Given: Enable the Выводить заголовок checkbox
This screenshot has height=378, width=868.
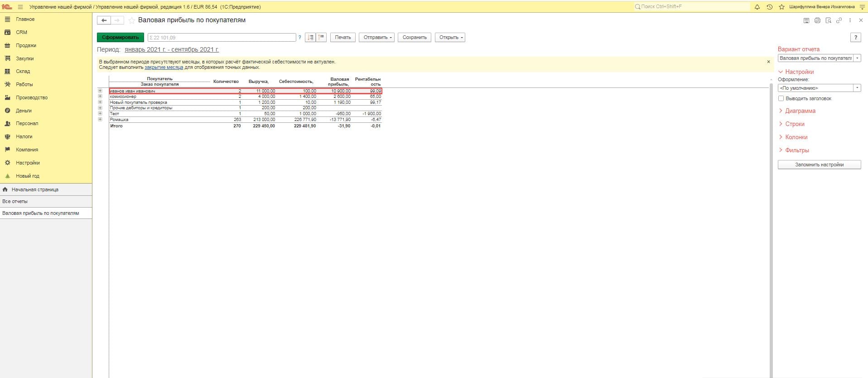Looking at the screenshot, I should point(781,98).
